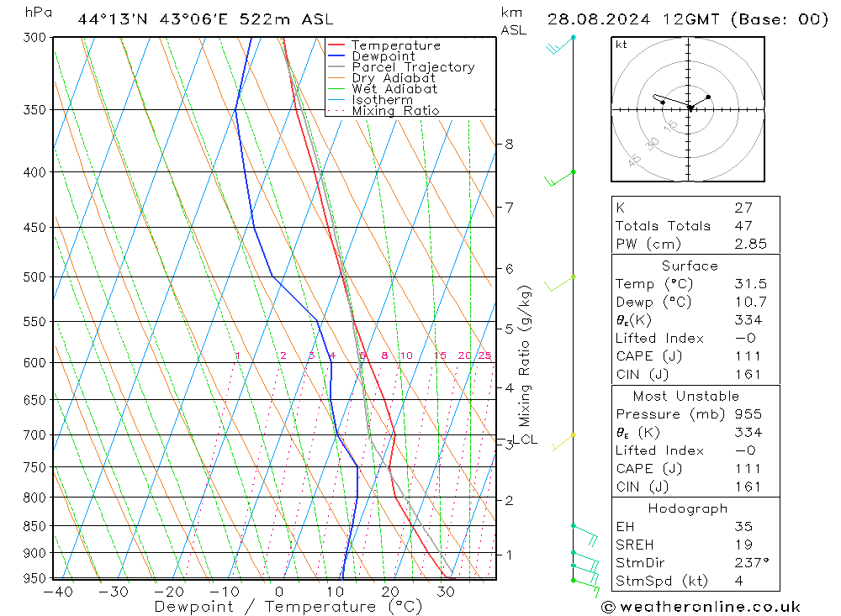Click the LCL marker on the height axis

[525, 440]
